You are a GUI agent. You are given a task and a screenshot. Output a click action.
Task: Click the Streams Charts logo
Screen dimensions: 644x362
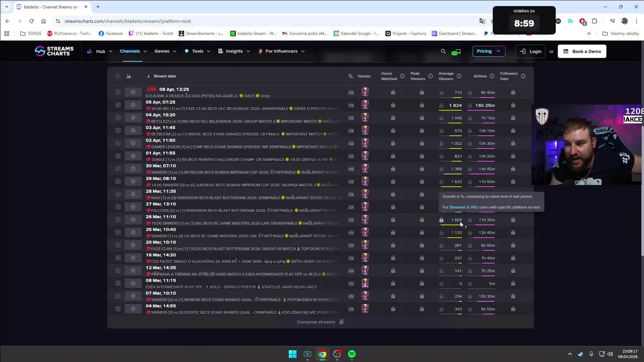pyautogui.click(x=54, y=51)
